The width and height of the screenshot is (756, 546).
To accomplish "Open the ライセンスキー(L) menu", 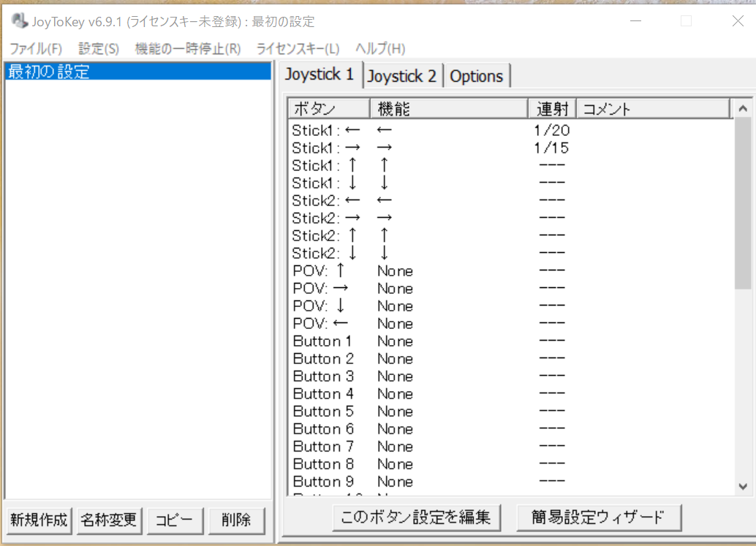I will [298, 49].
